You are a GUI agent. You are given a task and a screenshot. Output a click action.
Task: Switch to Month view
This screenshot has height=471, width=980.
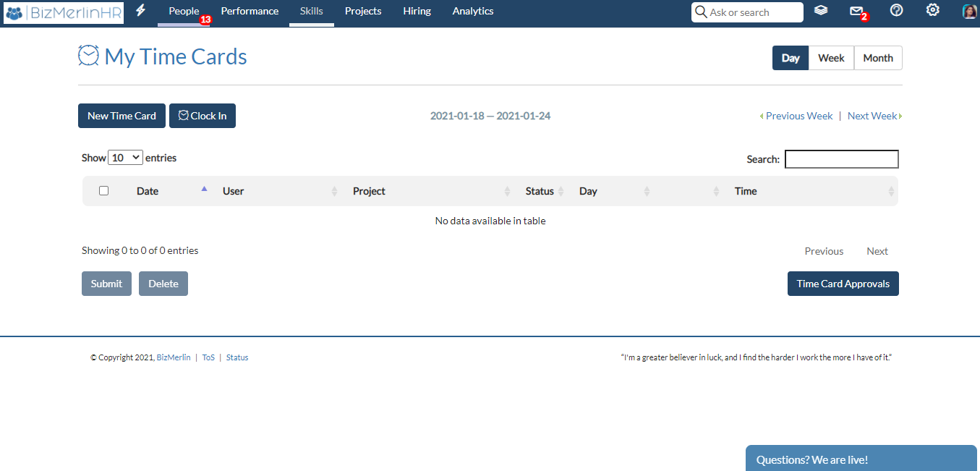coord(878,58)
